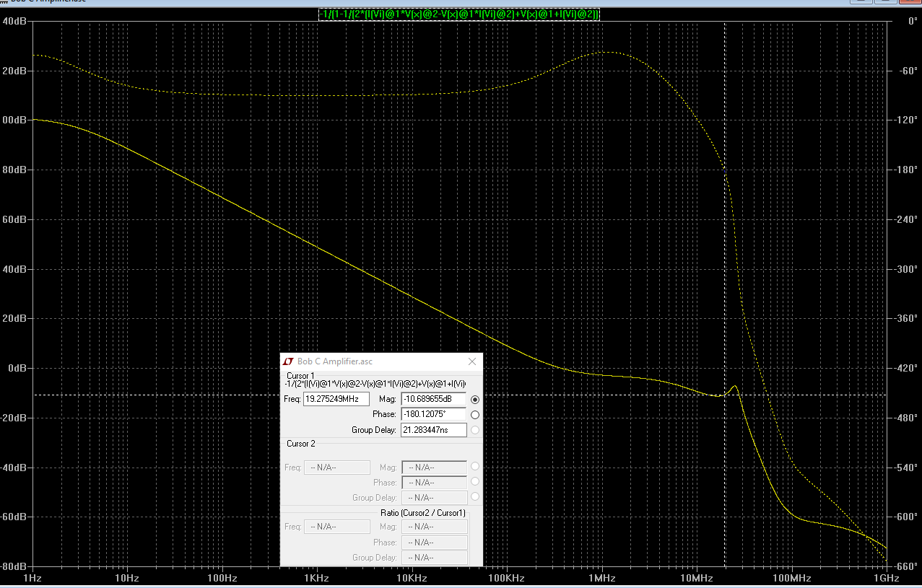The image size is (922, 588).
Task: Click the -20dB label on left axis
Action: (x=14, y=418)
